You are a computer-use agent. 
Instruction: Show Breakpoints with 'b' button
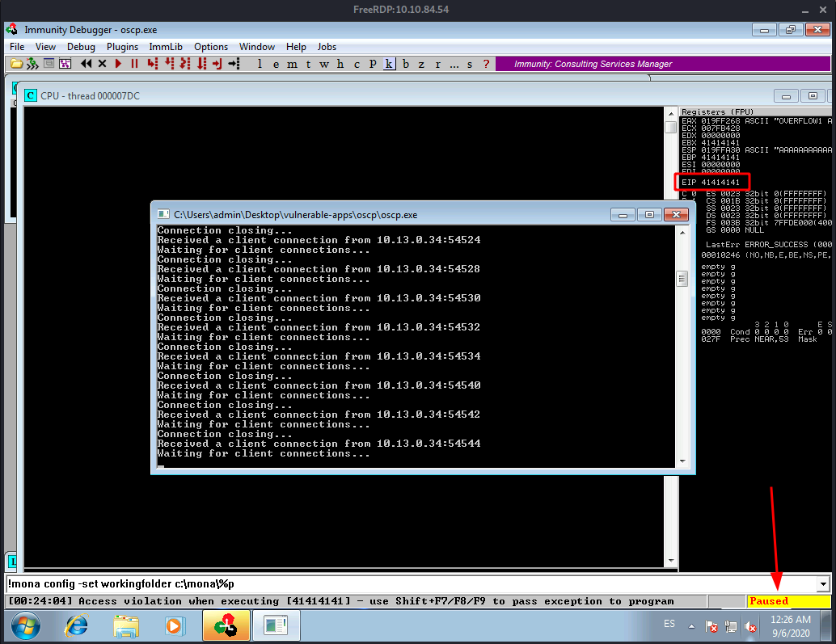coord(406,64)
